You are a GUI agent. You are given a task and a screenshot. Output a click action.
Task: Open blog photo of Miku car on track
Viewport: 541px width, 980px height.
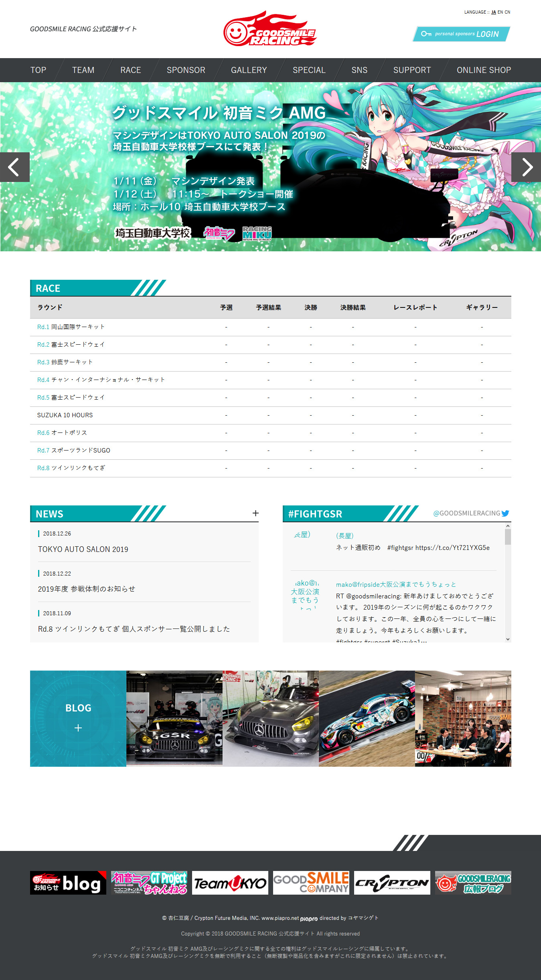(367, 719)
